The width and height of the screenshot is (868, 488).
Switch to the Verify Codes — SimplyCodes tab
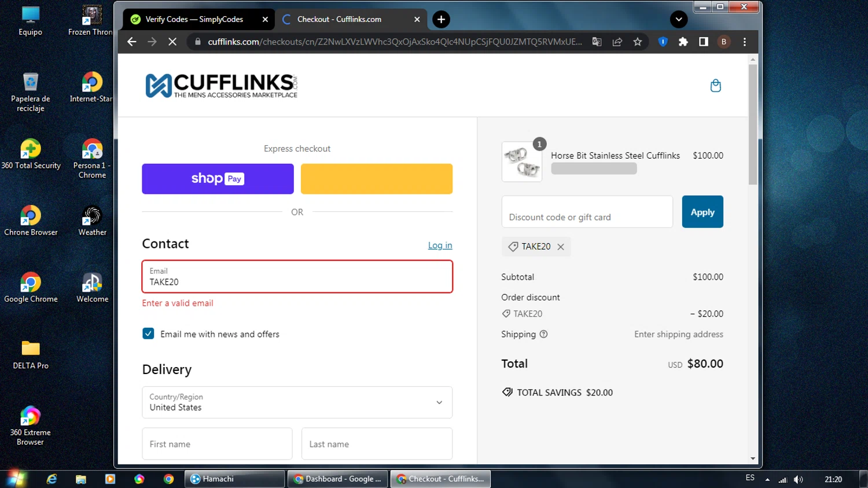pyautogui.click(x=194, y=19)
